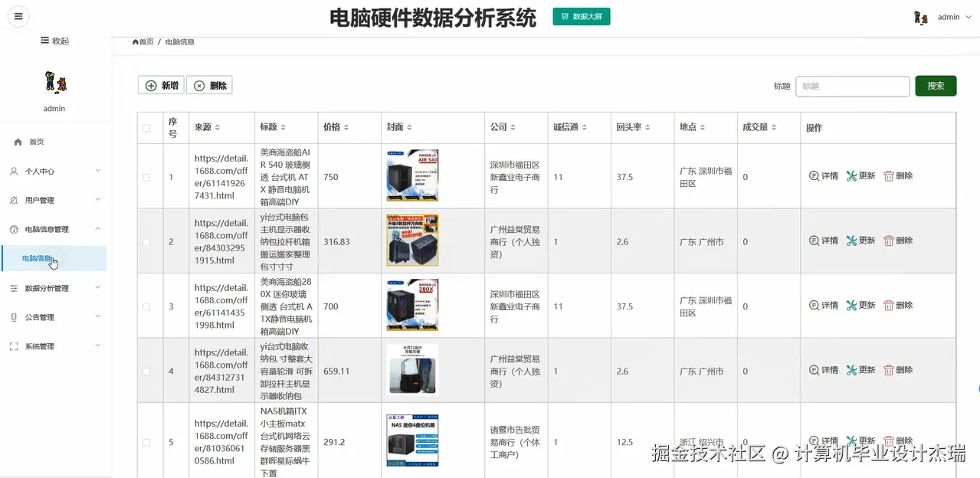The image size is (980, 478).
Task: Click the 首页 home icon in sidebar
Action: click(x=18, y=142)
